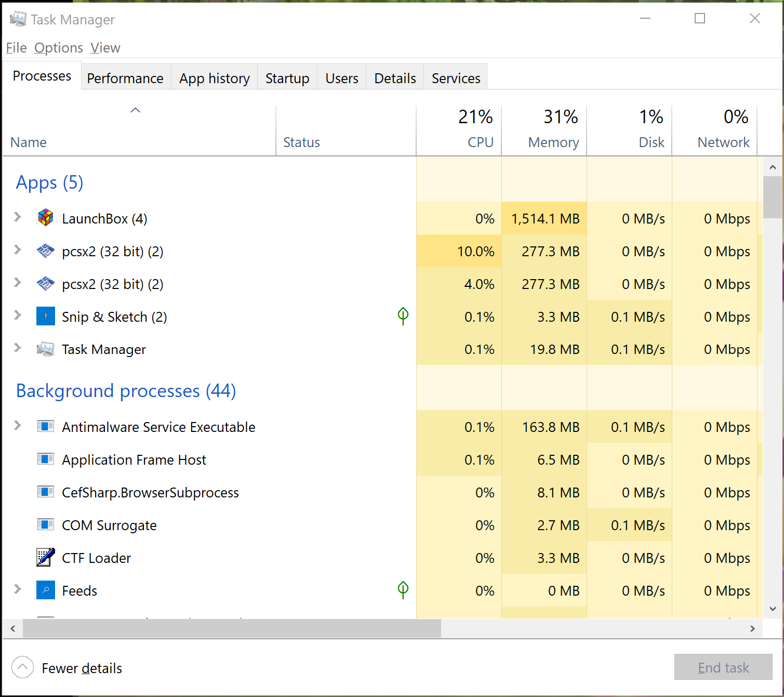
Task: Click the sort arrow above the Name column
Action: tap(136, 110)
